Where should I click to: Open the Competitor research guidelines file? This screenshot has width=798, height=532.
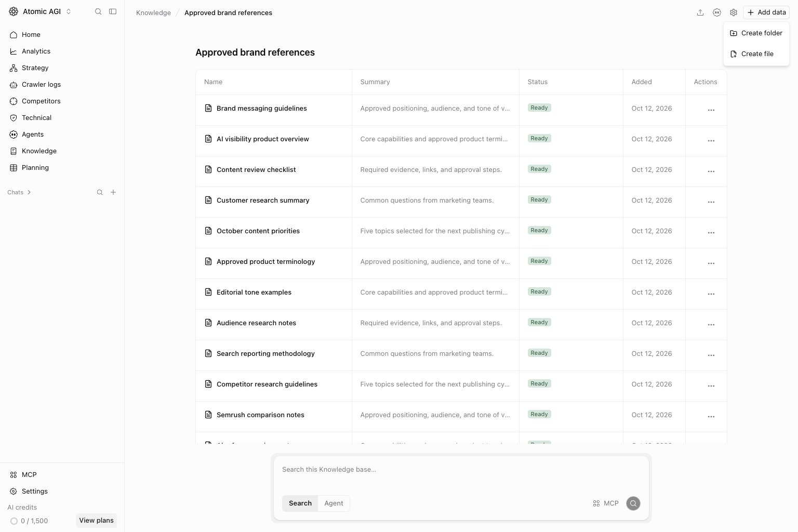point(267,384)
